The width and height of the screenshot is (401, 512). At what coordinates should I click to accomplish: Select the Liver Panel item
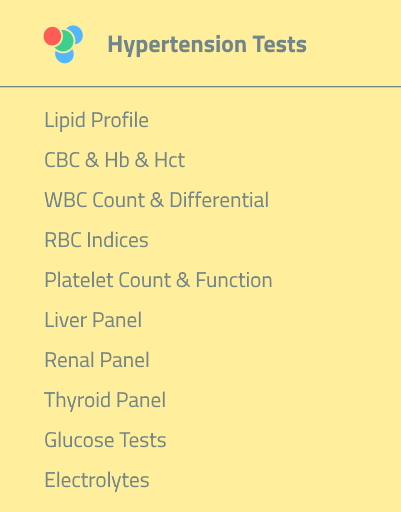(93, 320)
